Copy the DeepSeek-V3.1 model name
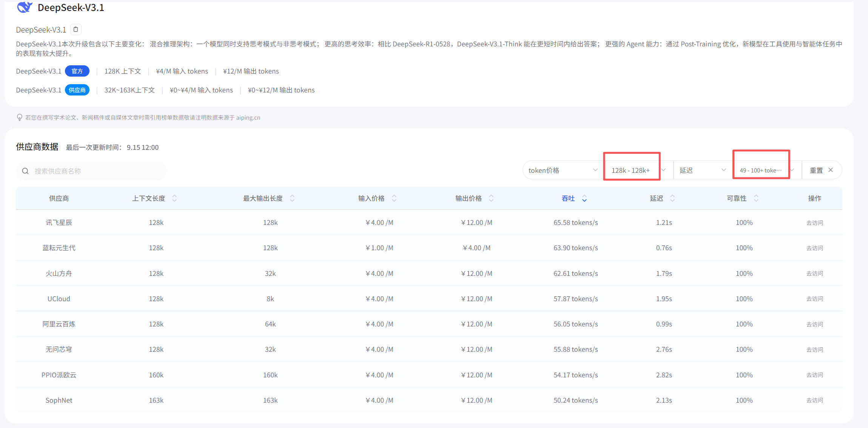868x428 pixels. point(76,29)
